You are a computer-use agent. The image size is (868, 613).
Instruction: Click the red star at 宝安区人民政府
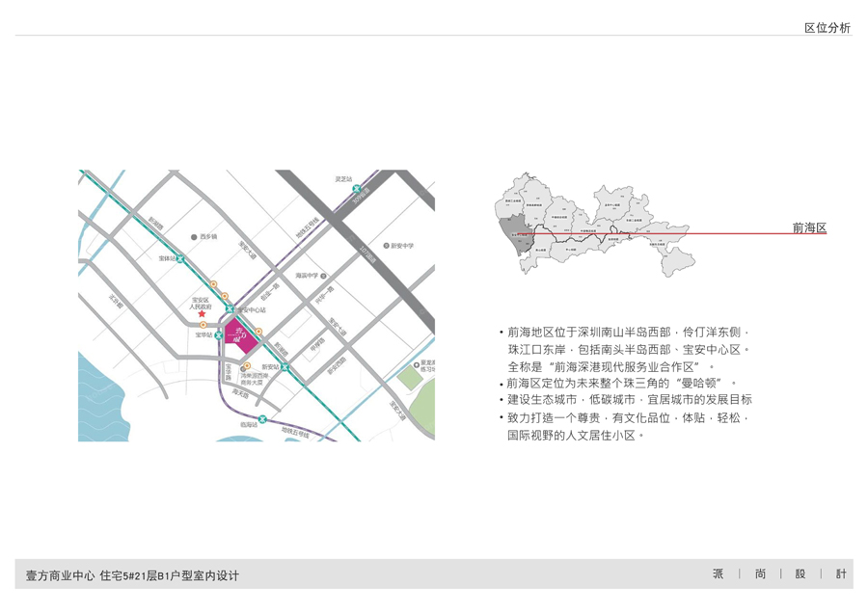(202, 314)
